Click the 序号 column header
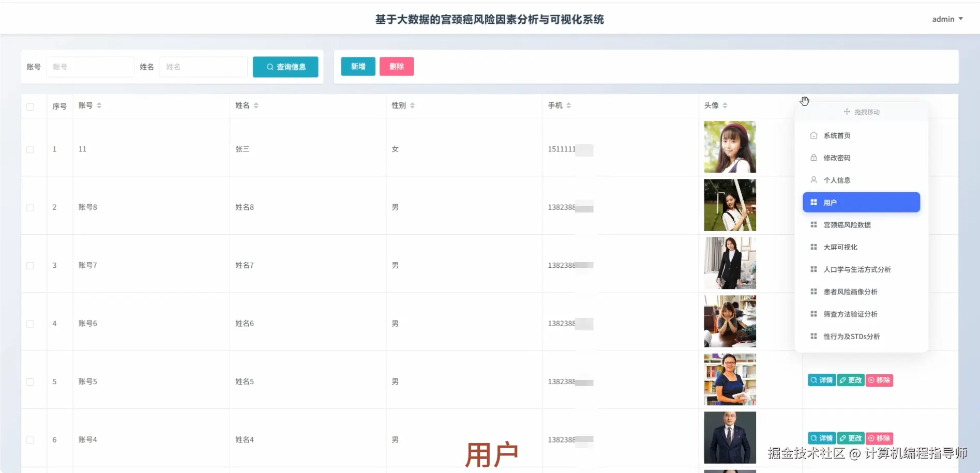 pyautogui.click(x=59, y=106)
